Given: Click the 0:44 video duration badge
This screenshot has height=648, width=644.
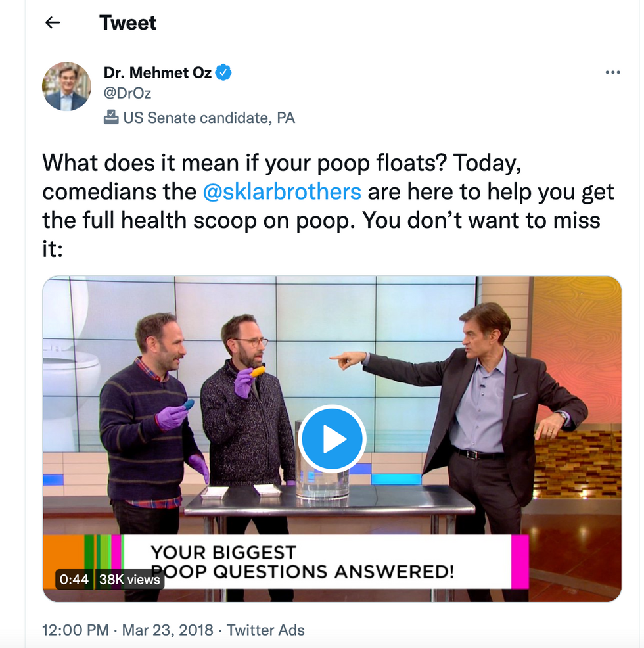Looking at the screenshot, I should click(74, 580).
